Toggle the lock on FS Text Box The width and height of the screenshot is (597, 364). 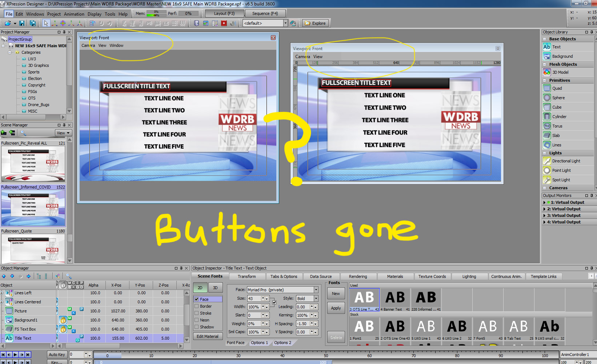[63, 329]
